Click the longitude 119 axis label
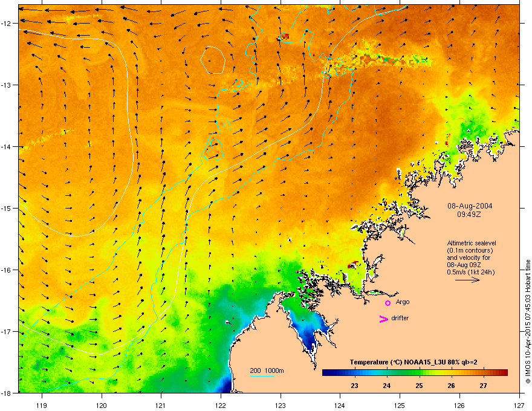This screenshot has width=532, height=411. tap(42, 405)
